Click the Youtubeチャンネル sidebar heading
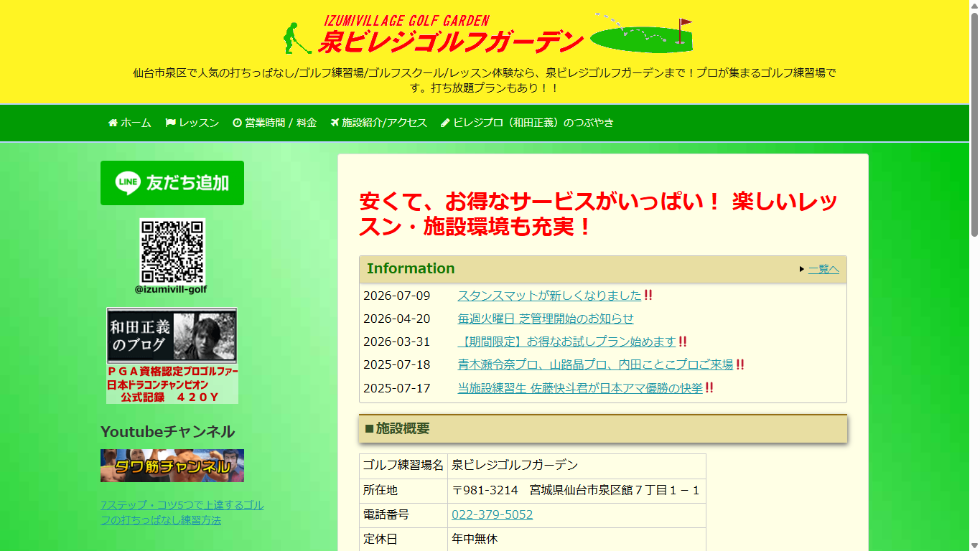The height and width of the screenshot is (551, 980). pos(167,431)
